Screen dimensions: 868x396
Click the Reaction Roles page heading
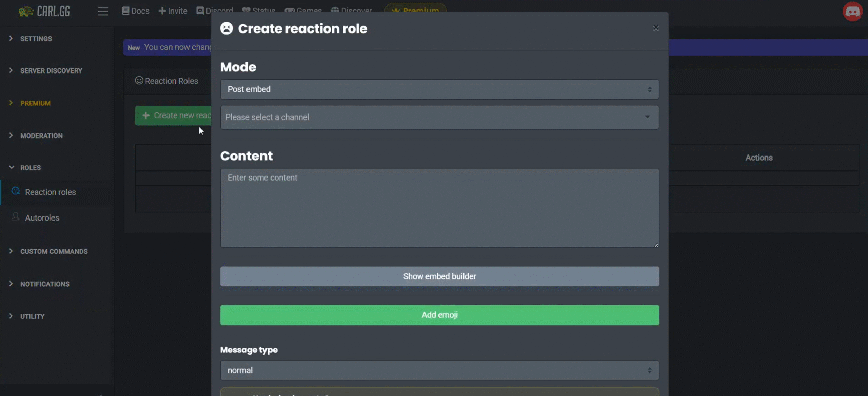(171, 81)
